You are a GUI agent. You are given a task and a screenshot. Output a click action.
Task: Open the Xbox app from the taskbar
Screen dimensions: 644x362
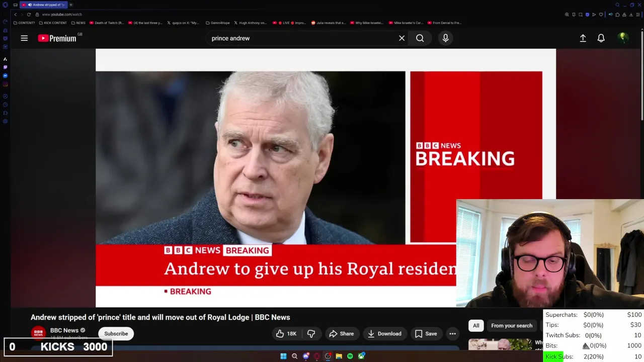coord(361,356)
